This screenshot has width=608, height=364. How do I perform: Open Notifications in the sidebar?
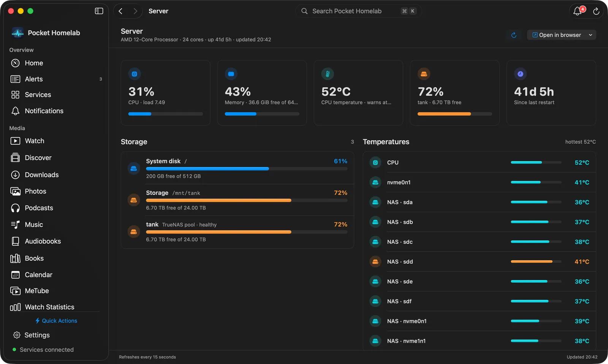(x=56, y=111)
